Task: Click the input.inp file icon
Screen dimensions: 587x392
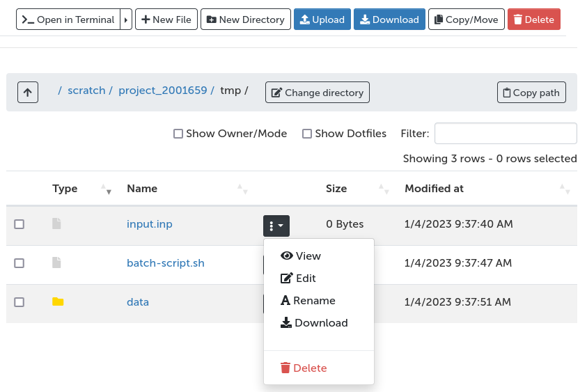Action: [56, 224]
